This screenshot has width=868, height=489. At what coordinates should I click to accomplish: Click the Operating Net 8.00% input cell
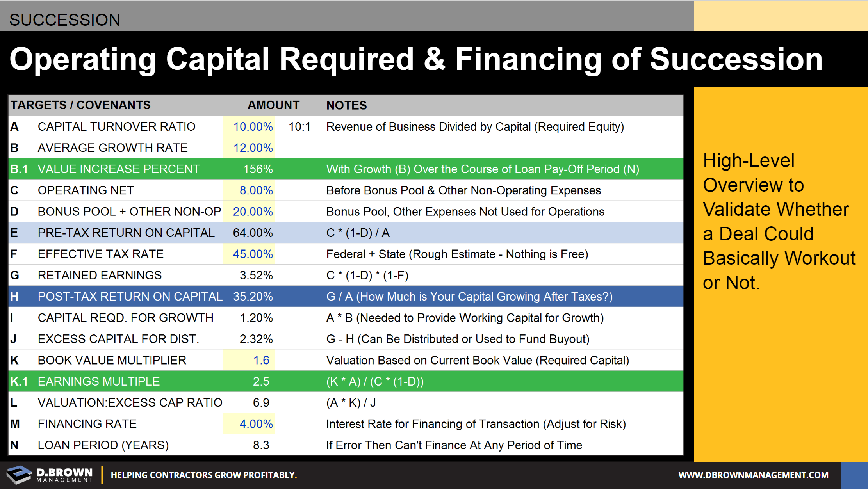point(256,190)
